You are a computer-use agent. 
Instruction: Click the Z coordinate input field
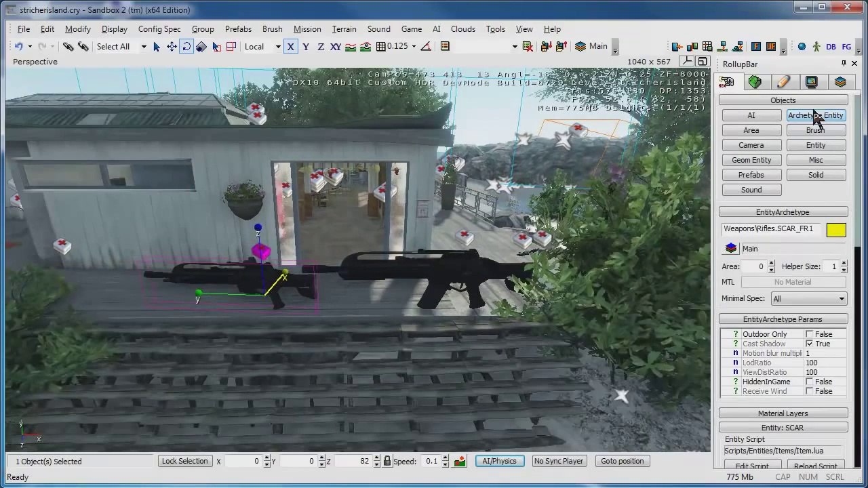353,462
